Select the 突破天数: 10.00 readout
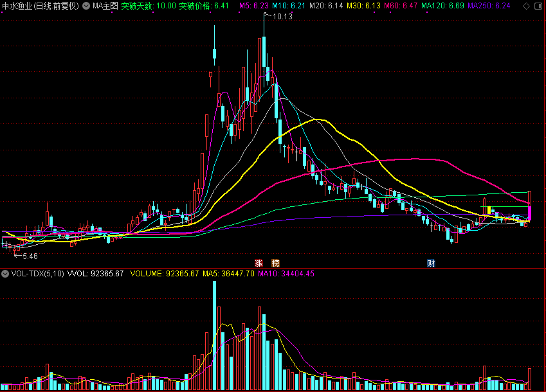This screenshot has height=392, width=546. point(149,6)
